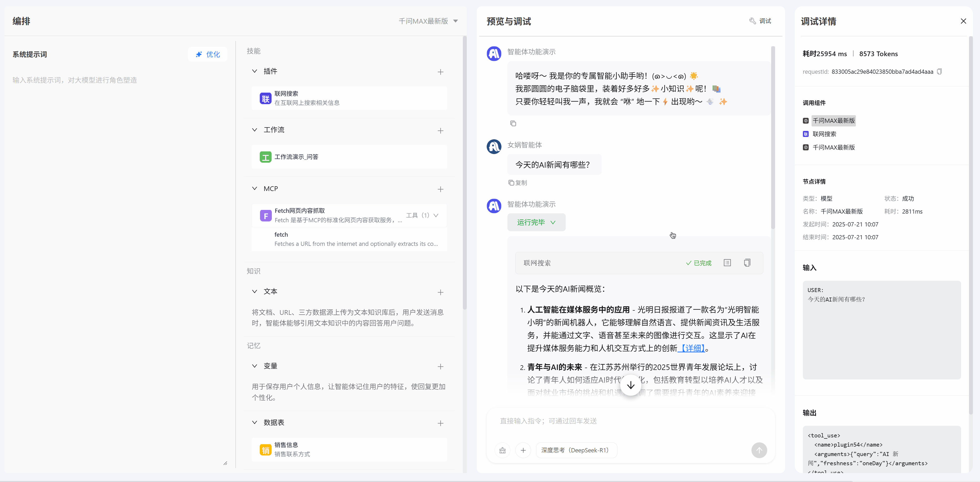Open the 千问MAX最新版 model dropdown
The image size is (980, 482).
click(428, 21)
